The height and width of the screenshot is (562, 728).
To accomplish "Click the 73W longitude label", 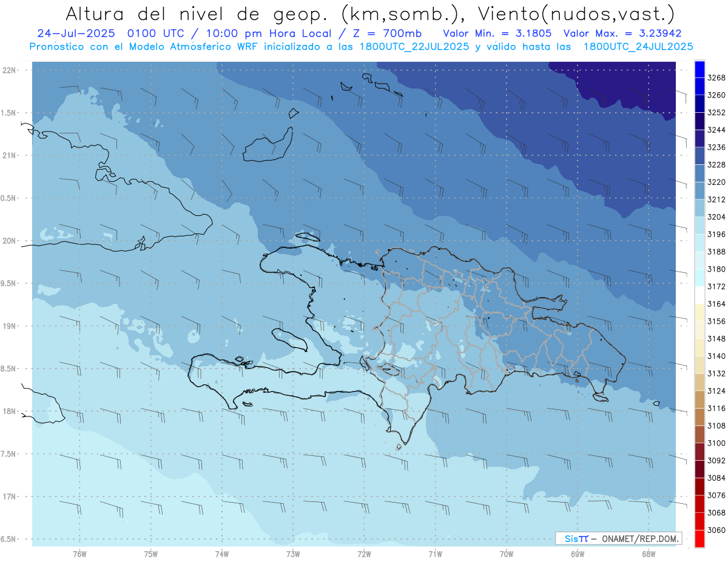I will pyautogui.click(x=293, y=554).
